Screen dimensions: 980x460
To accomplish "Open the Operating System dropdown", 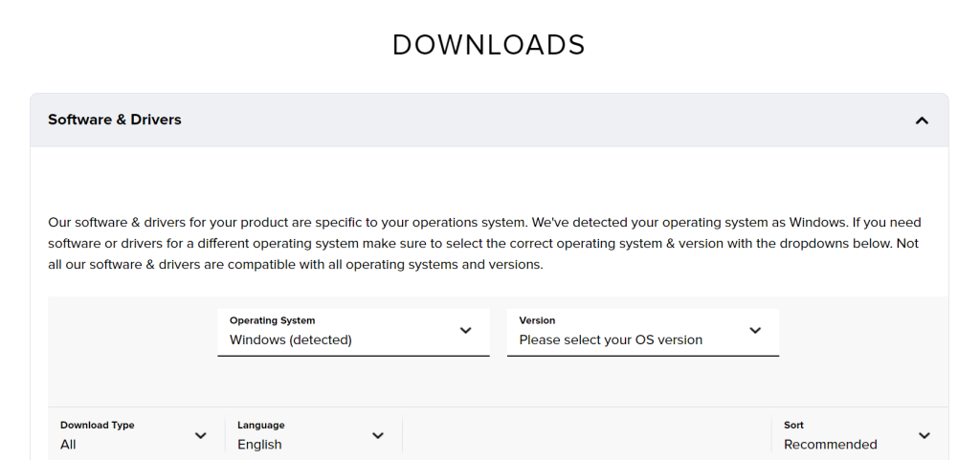I will (353, 332).
